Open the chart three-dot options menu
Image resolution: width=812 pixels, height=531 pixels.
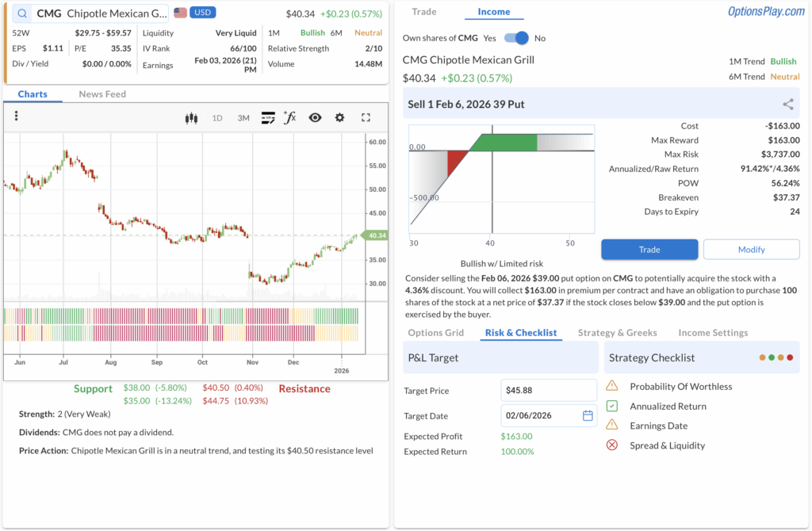tap(16, 117)
